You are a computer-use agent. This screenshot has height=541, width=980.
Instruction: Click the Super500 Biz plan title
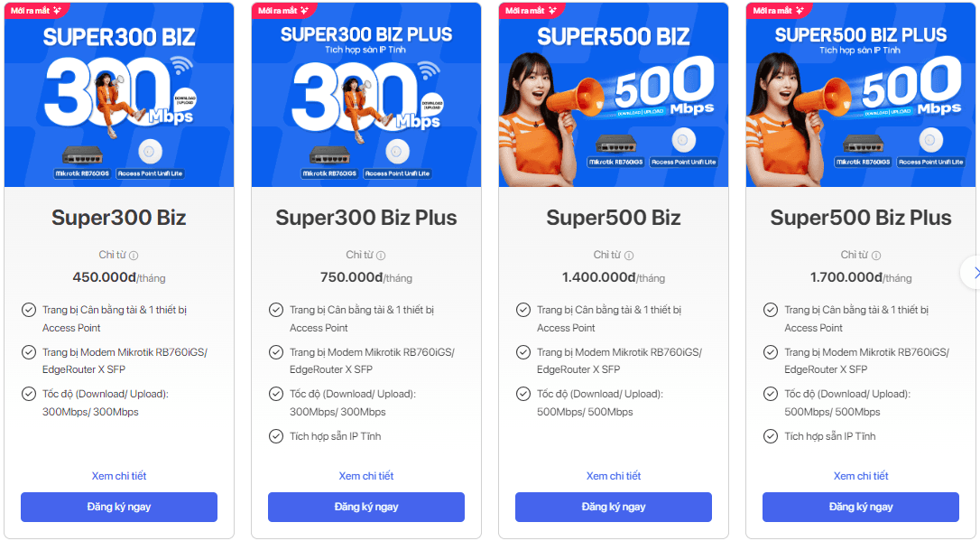tap(614, 218)
